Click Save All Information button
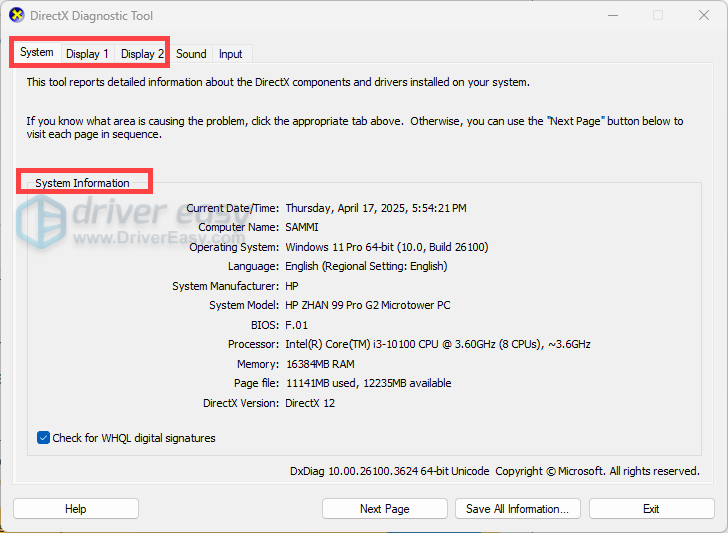This screenshot has height=533, width=728. tap(517, 509)
